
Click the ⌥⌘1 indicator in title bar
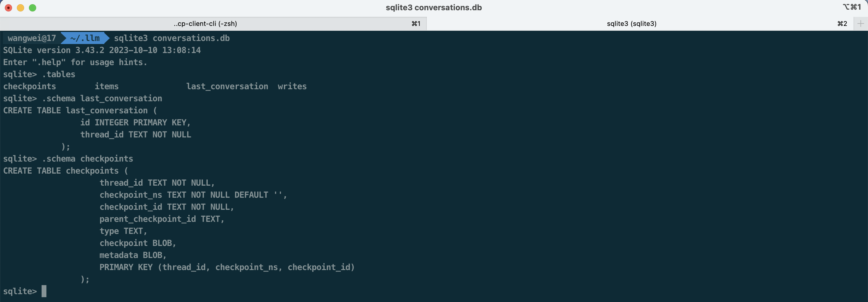(852, 7)
